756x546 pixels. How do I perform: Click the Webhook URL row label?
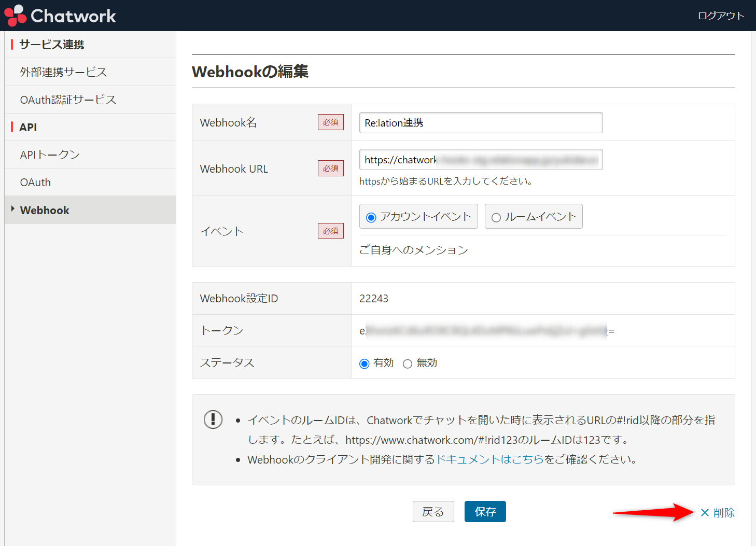pyautogui.click(x=234, y=169)
